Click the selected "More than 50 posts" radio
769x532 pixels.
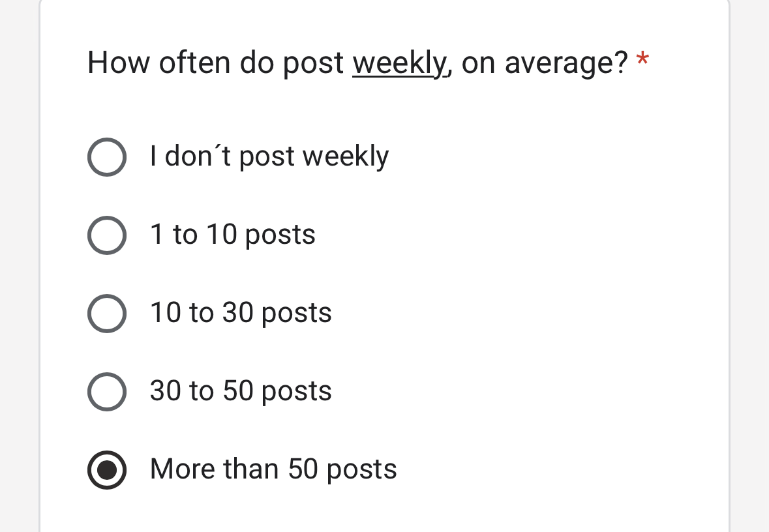[x=106, y=470]
